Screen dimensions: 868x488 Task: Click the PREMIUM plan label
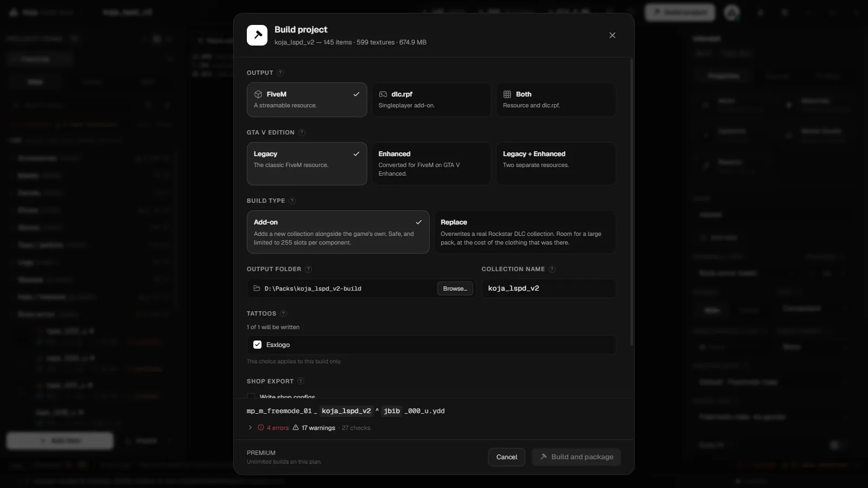[261, 453]
